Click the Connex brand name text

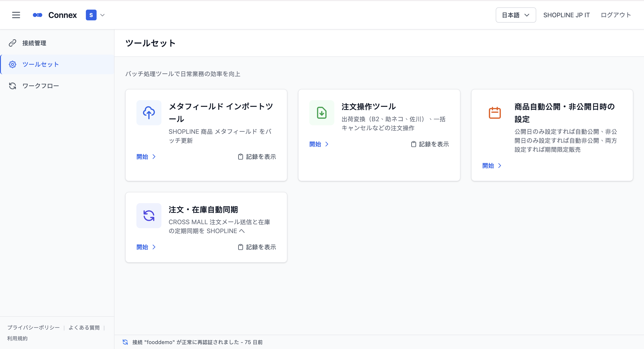(x=63, y=15)
